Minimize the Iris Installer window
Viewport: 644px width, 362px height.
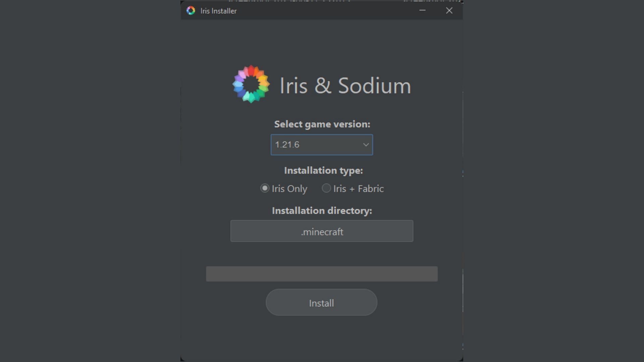click(422, 11)
